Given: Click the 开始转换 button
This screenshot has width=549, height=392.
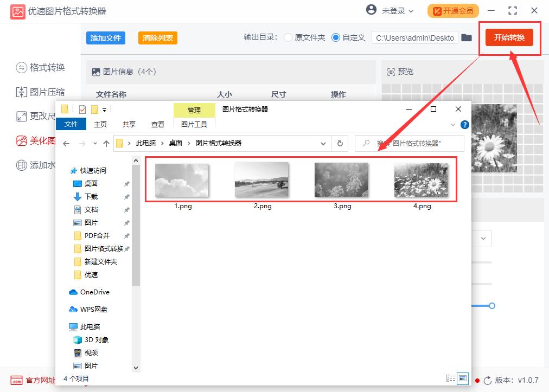Looking at the screenshot, I should [x=509, y=38].
